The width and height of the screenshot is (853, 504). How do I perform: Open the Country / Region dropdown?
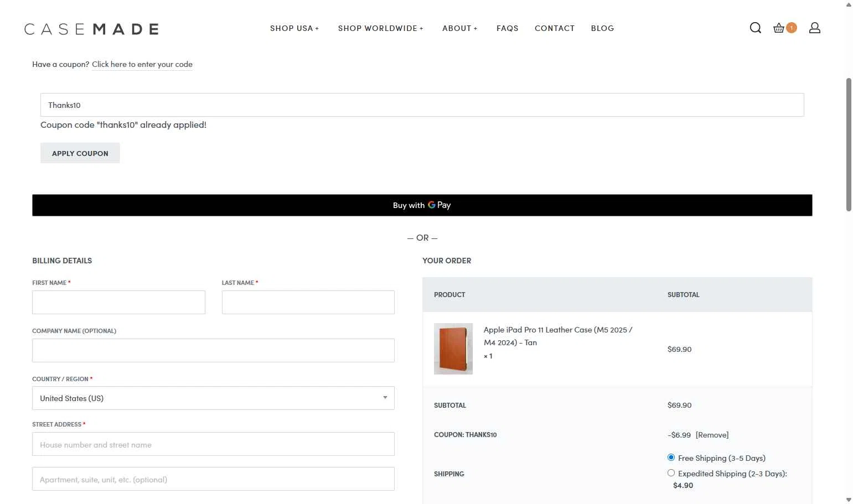point(213,398)
